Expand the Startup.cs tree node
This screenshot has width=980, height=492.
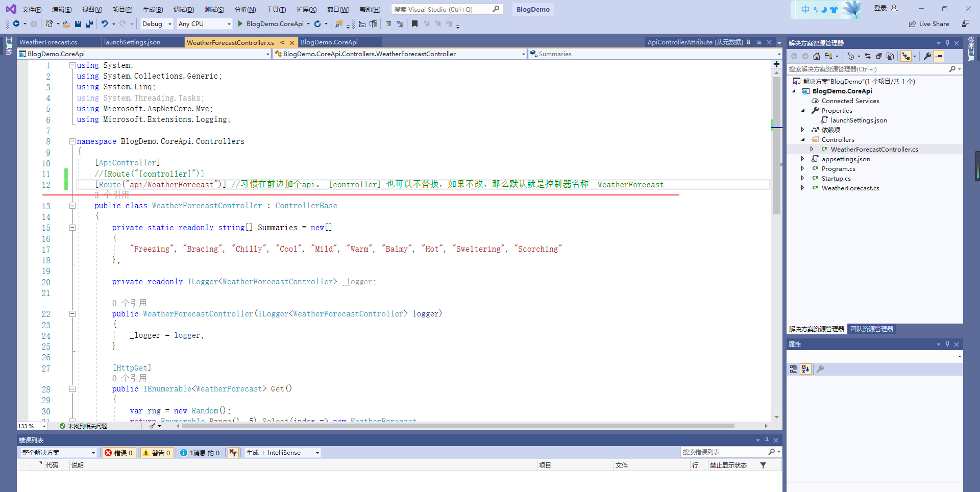(x=803, y=179)
